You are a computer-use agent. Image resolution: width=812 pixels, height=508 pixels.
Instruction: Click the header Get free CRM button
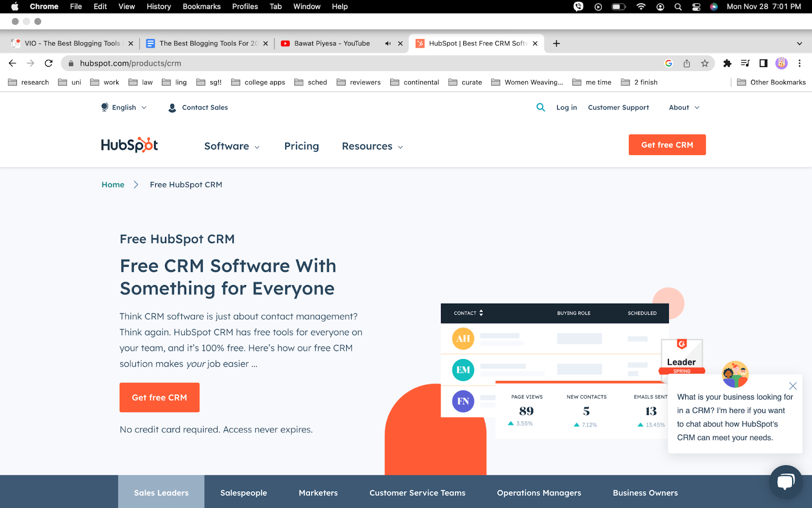click(667, 145)
